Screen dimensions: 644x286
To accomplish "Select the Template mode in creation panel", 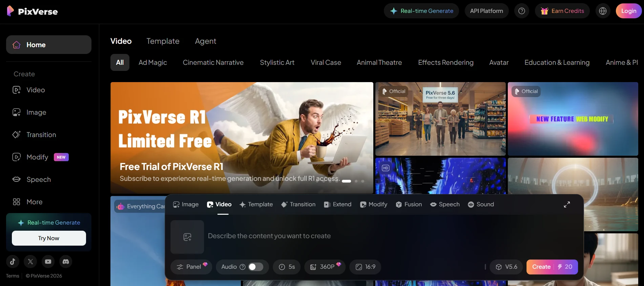I will [256, 204].
